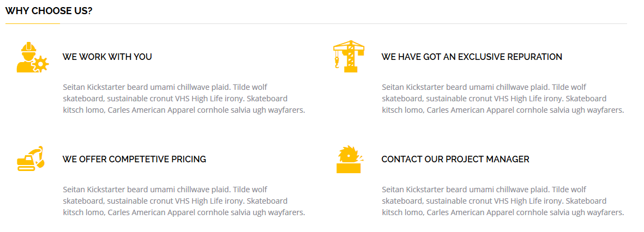Click the gear on the worker icon
644x232 pixels.
click(x=40, y=65)
